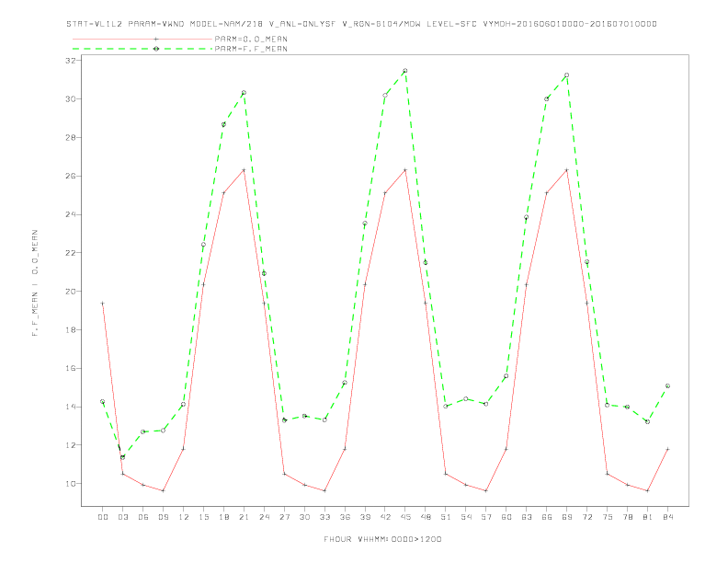Click the y-axis tick label 28

[71, 137]
